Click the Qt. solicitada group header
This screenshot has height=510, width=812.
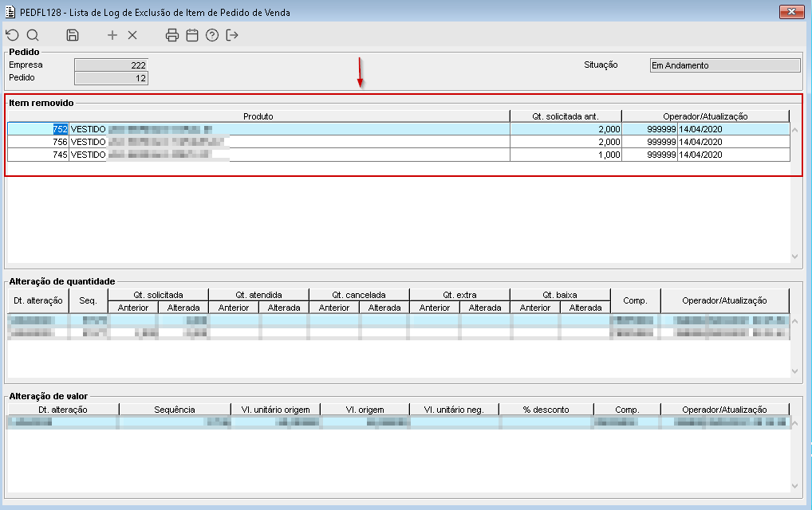click(158, 295)
